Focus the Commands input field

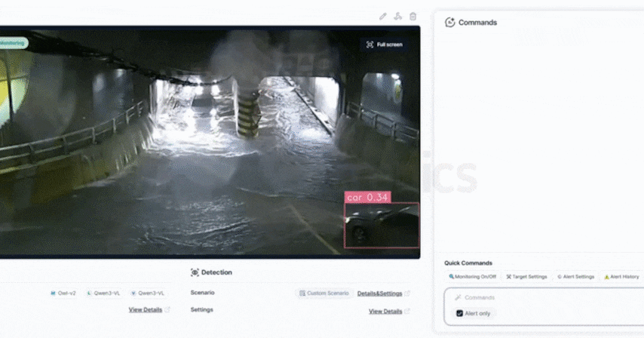[543, 297]
